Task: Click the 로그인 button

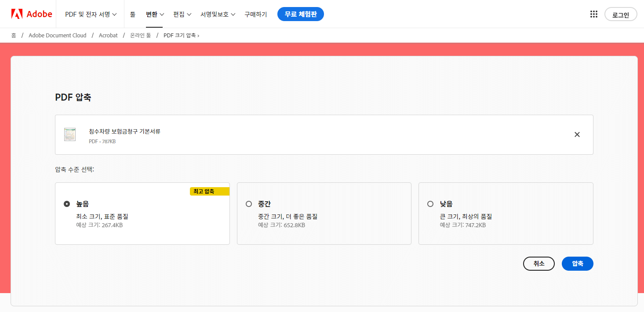Action: [x=620, y=14]
